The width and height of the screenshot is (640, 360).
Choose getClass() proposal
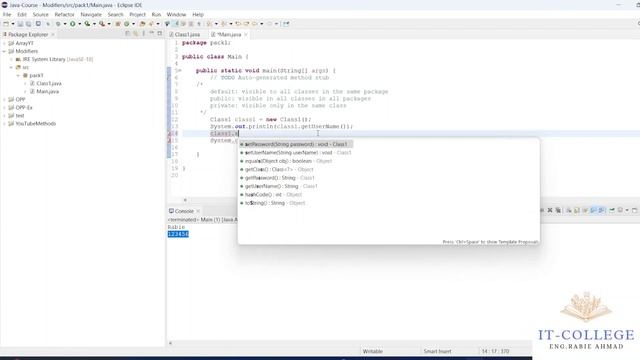pos(277,169)
